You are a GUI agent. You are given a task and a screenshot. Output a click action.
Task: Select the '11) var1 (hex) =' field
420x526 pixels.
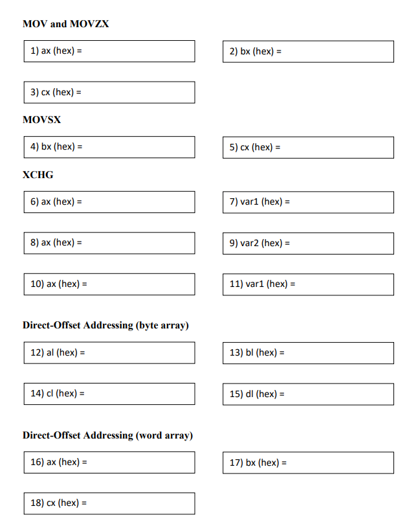click(x=309, y=284)
